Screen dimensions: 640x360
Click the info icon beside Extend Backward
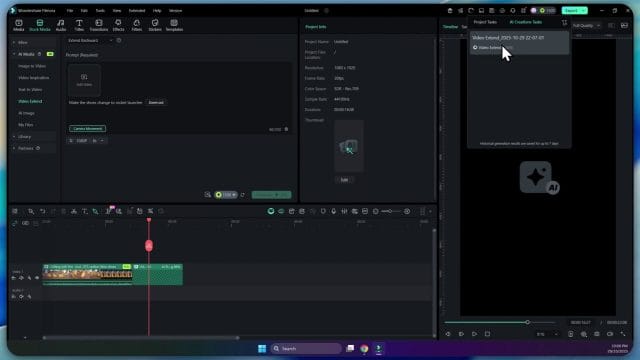point(119,40)
